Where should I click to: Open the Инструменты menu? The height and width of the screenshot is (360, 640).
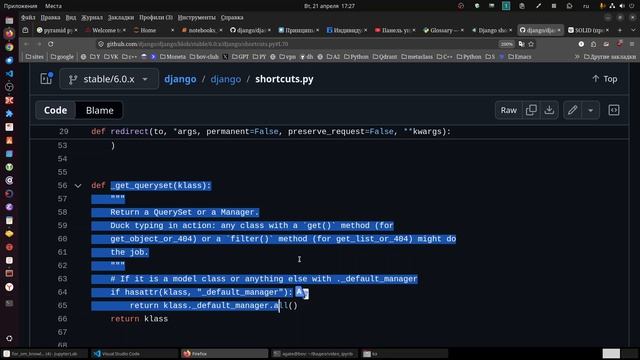click(197, 18)
